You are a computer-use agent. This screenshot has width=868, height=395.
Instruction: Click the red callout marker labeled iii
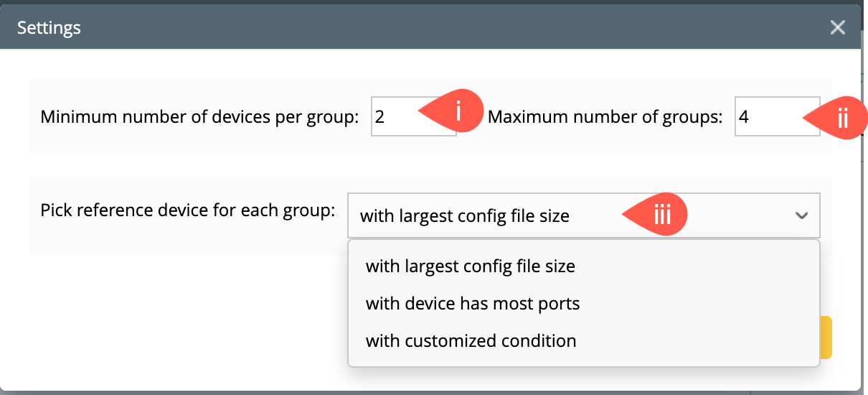[660, 215]
